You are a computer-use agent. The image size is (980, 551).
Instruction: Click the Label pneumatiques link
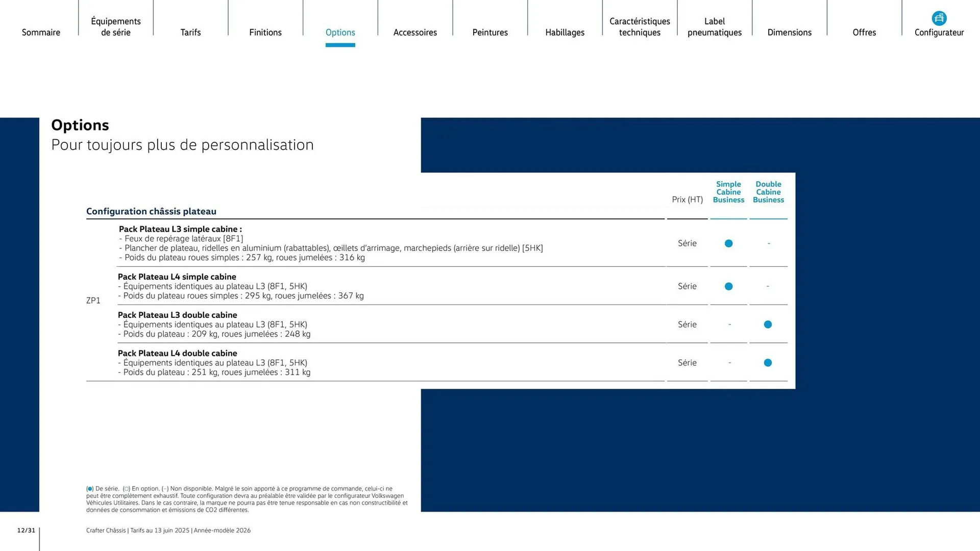tap(714, 27)
